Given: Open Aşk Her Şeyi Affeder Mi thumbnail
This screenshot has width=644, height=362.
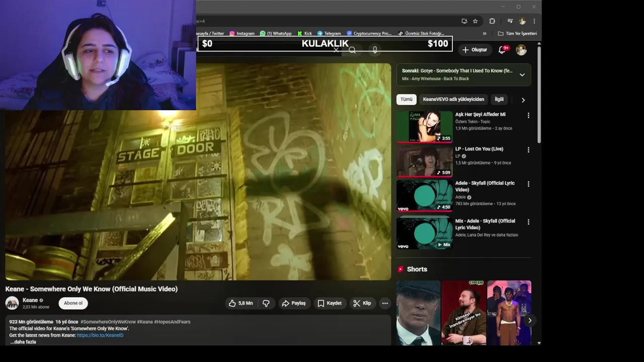Looking at the screenshot, I should point(425,127).
